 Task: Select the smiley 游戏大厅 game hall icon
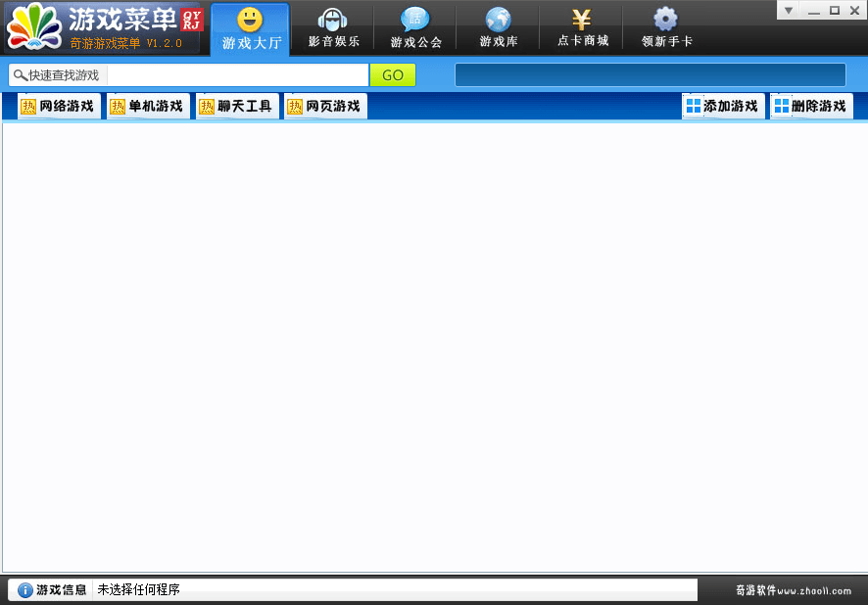(249, 18)
